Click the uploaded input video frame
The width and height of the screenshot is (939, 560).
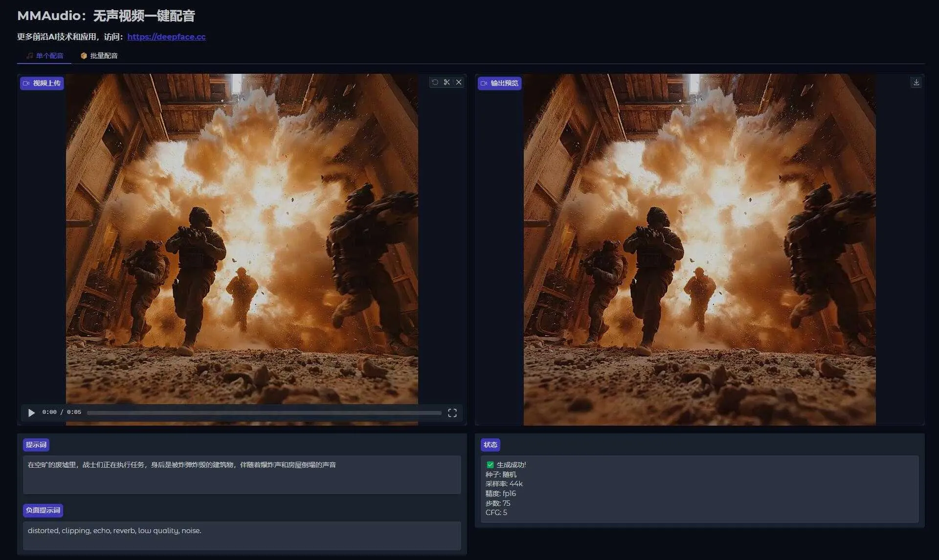(x=242, y=239)
